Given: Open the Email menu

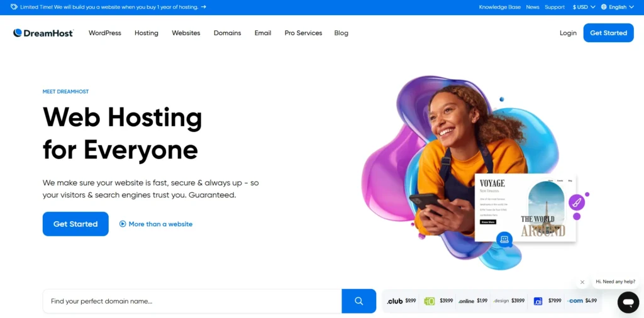Looking at the screenshot, I should [x=263, y=33].
